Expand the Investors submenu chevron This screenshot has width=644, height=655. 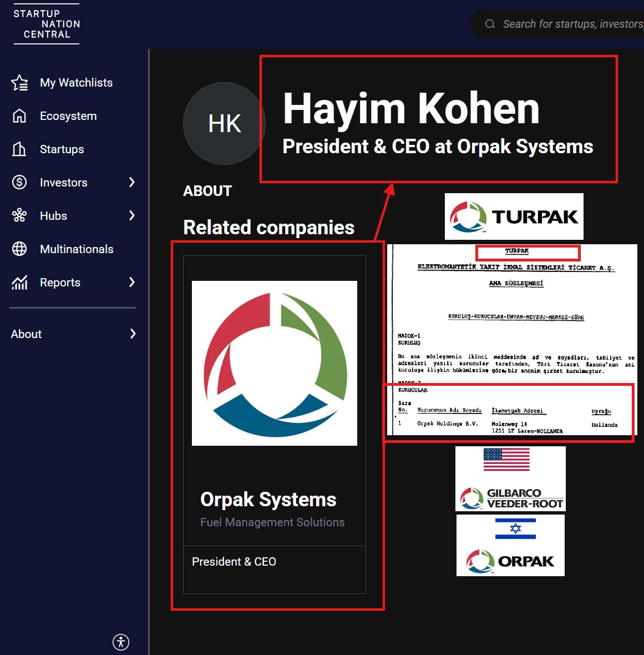(132, 182)
